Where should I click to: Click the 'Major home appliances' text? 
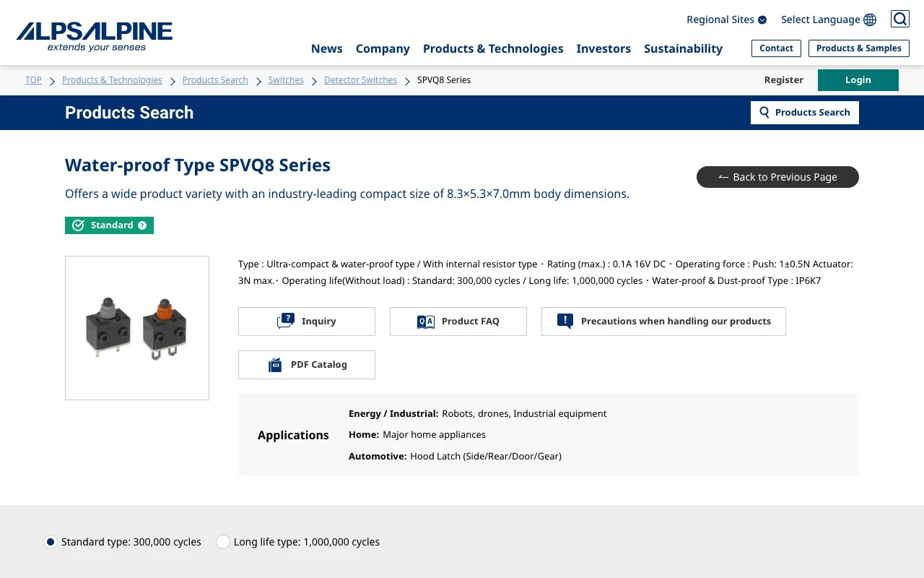[434, 435]
